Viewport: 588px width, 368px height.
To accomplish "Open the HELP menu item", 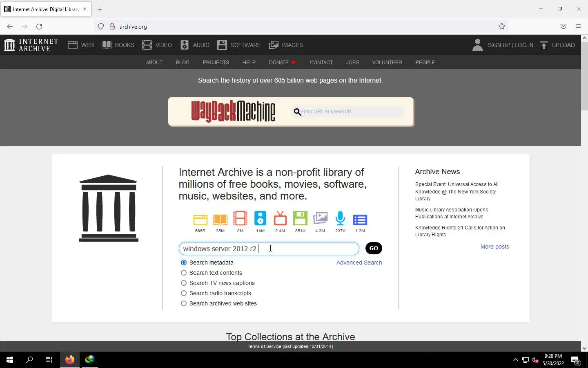I will coord(249,63).
